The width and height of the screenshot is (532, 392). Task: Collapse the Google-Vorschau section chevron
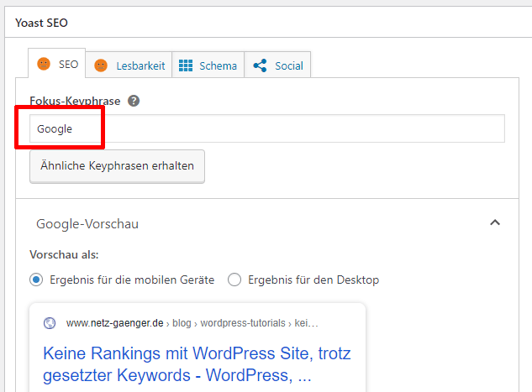495,222
